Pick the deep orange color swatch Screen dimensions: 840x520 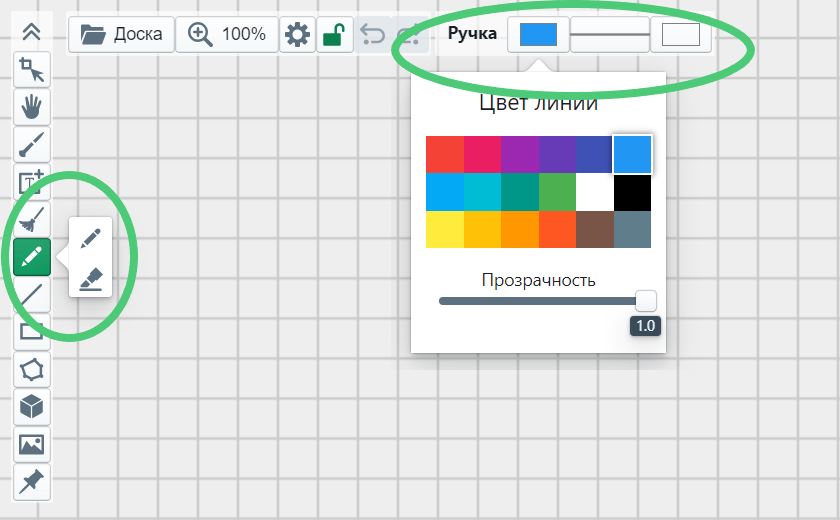pos(557,229)
